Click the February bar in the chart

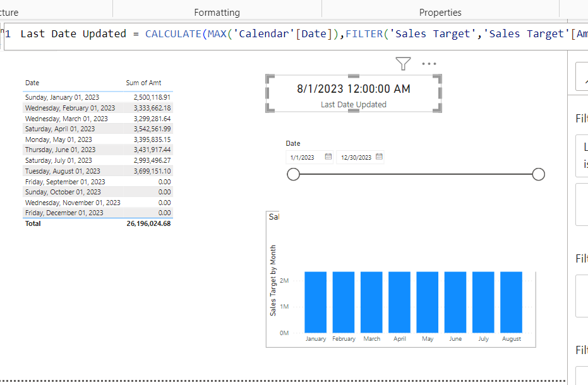(x=344, y=302)
